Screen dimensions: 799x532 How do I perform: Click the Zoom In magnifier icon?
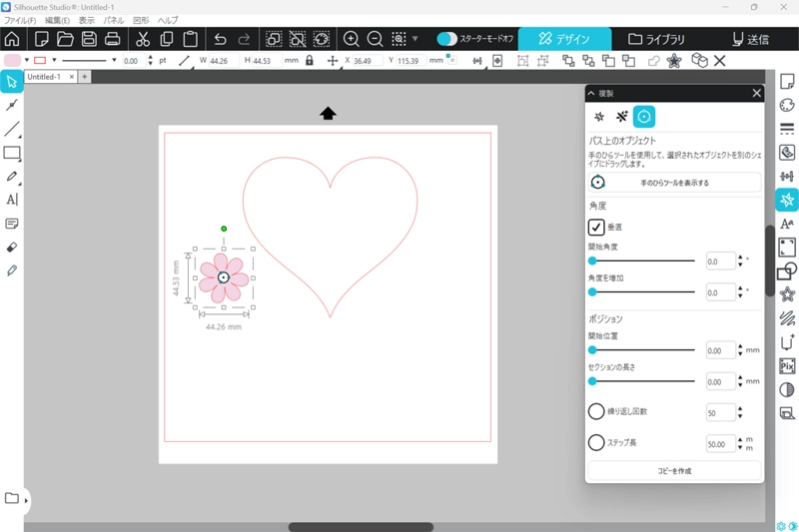click(x=352, y=39)
